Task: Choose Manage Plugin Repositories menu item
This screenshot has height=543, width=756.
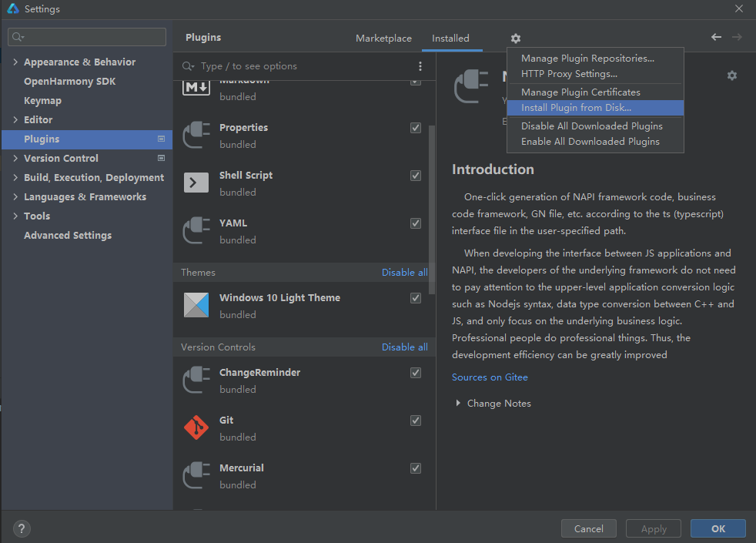Action: (595, 59)
